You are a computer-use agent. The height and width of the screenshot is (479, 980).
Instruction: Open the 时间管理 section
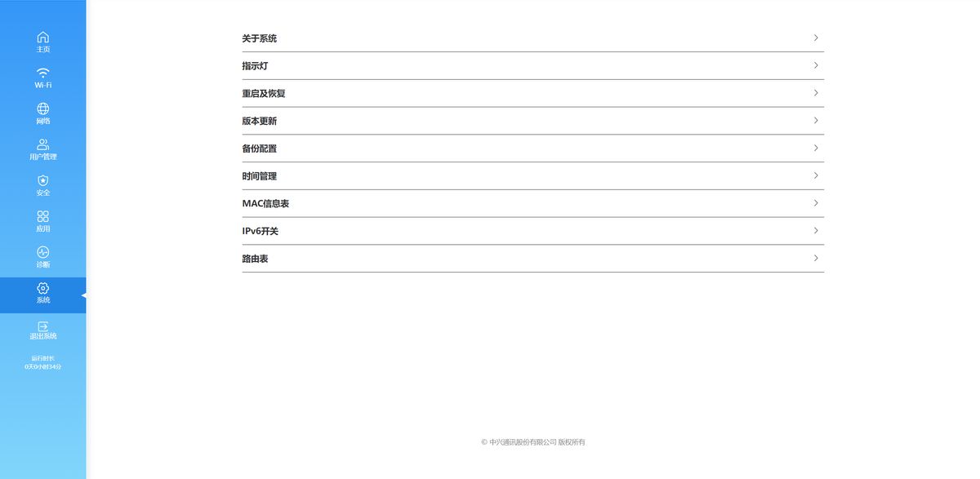[532, 176]
